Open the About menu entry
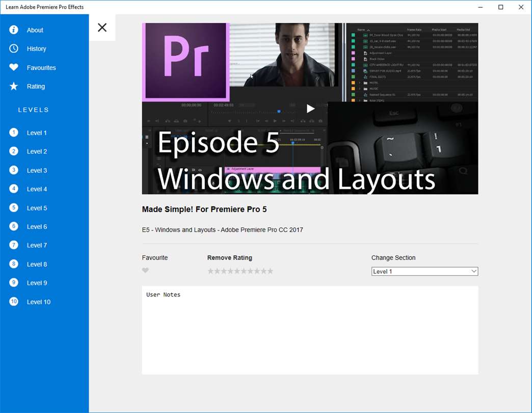Image resolution: width=532 pixels, height=413 pixels. pyautogui.click(x=35, y=30)
